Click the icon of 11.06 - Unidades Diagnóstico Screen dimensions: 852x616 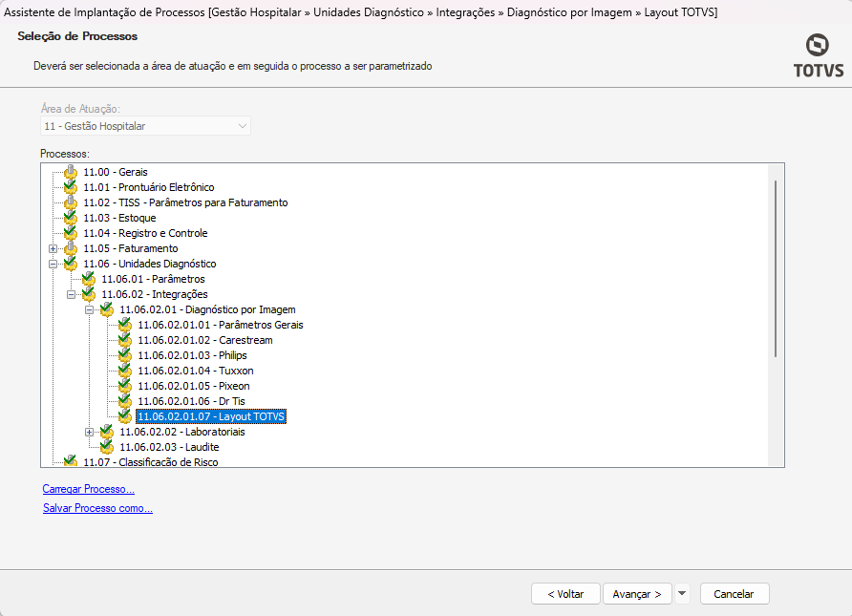(x=71, y=264)
